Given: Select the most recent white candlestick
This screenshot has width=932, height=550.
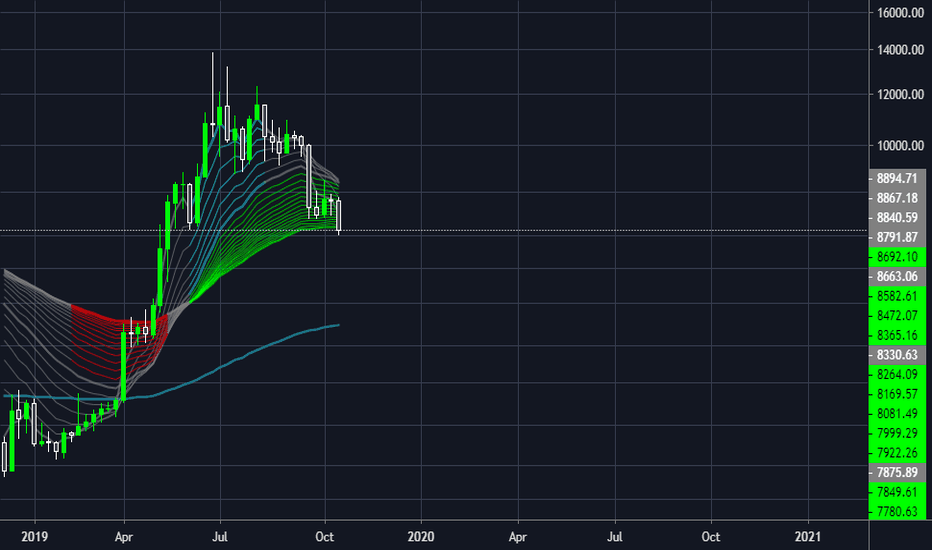Looking at the screenshot, I should click(339, 215).
